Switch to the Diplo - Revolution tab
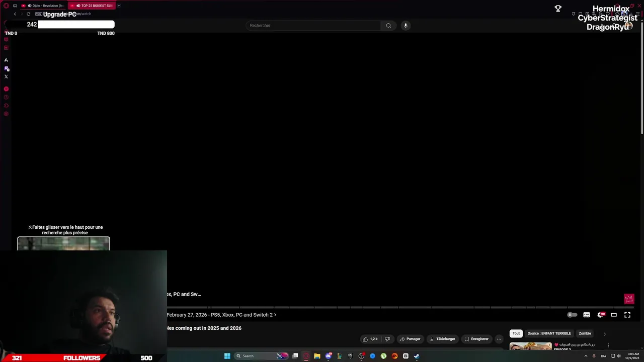 [x=42, y=6]
